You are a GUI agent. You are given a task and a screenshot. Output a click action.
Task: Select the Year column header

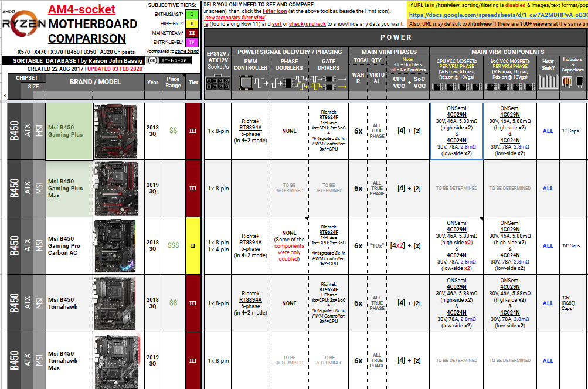tap(152, 82)
